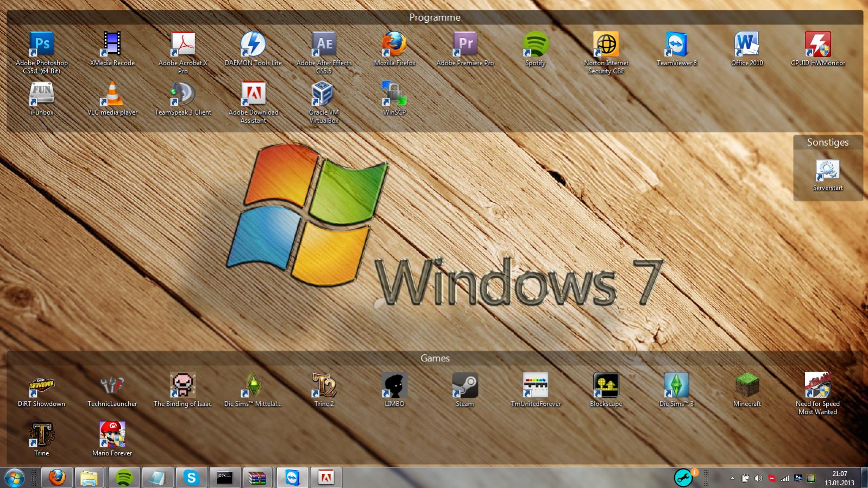Select the iFunbox shortcut

click(42, 98)
